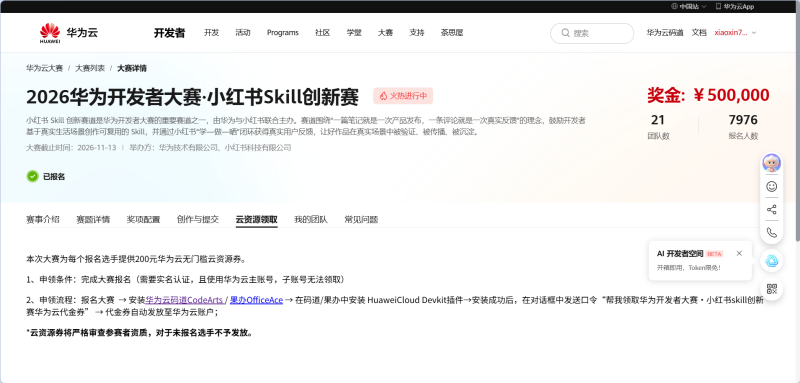This screenshot has height=383, width=800.
Task: Go to 华为云大赛 breadcrumb
Action: [x=44, y=68]
